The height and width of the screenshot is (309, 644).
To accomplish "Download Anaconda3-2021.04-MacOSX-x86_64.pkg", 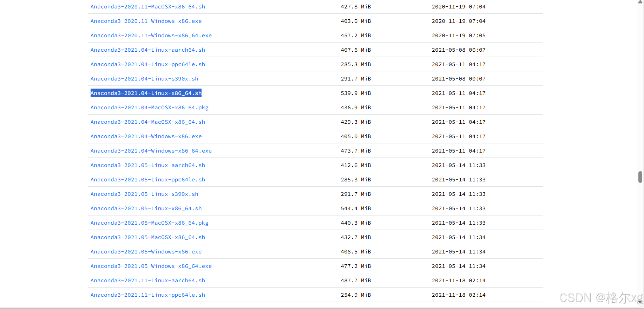I will coord(150,108).
